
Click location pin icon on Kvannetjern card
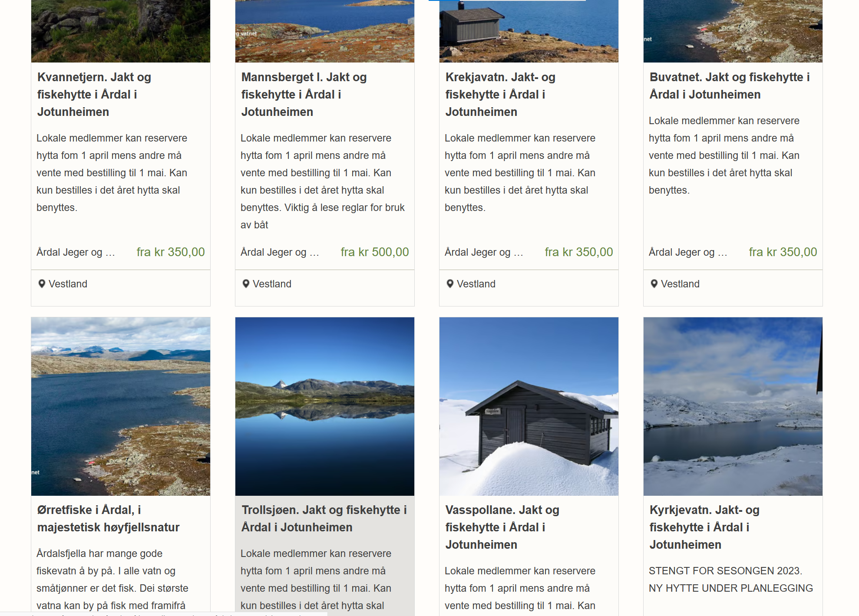click(42, 283)
